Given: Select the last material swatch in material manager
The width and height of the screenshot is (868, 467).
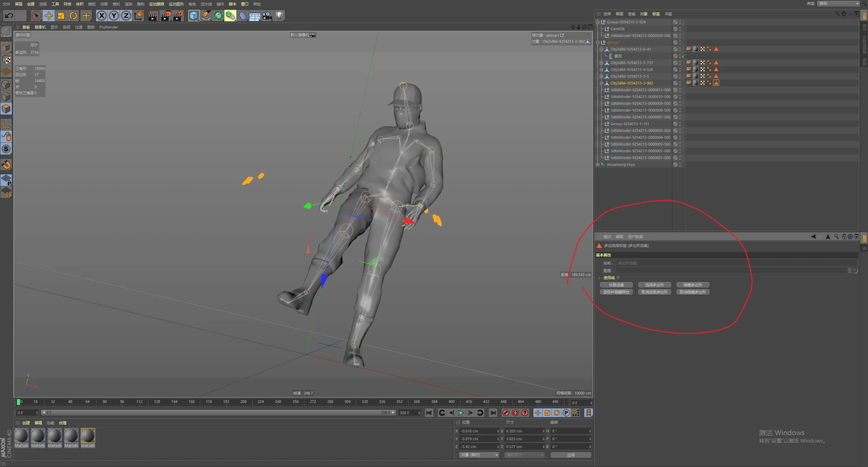Looking at the screenshot, I should (x=87, y=436).
